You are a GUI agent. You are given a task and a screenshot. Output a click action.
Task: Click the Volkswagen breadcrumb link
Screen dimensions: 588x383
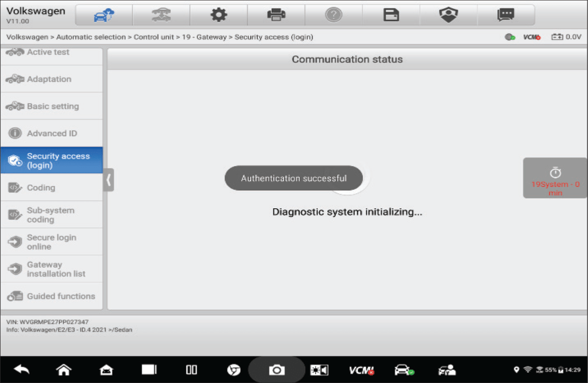point(27,37)
